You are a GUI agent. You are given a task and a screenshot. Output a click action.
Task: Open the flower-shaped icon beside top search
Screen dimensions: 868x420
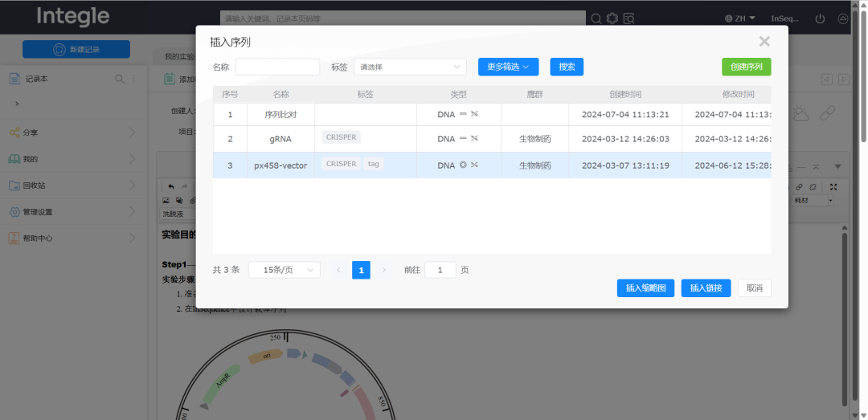click(x=612, y=18)
